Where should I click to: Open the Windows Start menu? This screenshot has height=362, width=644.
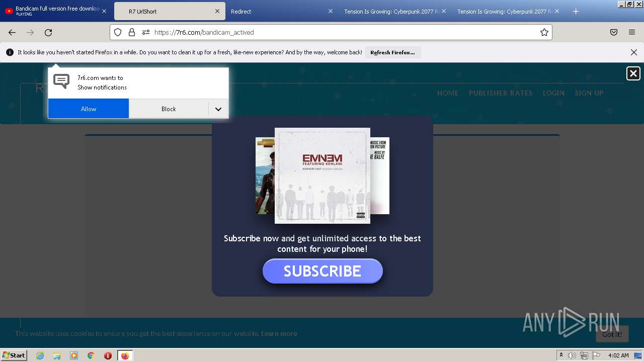tap(14, 355)
